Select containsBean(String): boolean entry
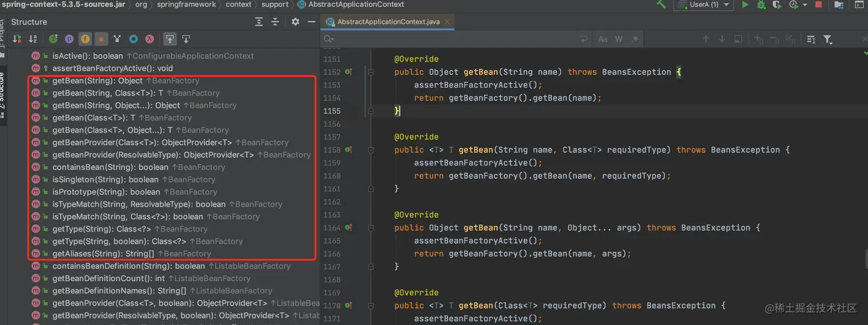 [x=110, y=167]
